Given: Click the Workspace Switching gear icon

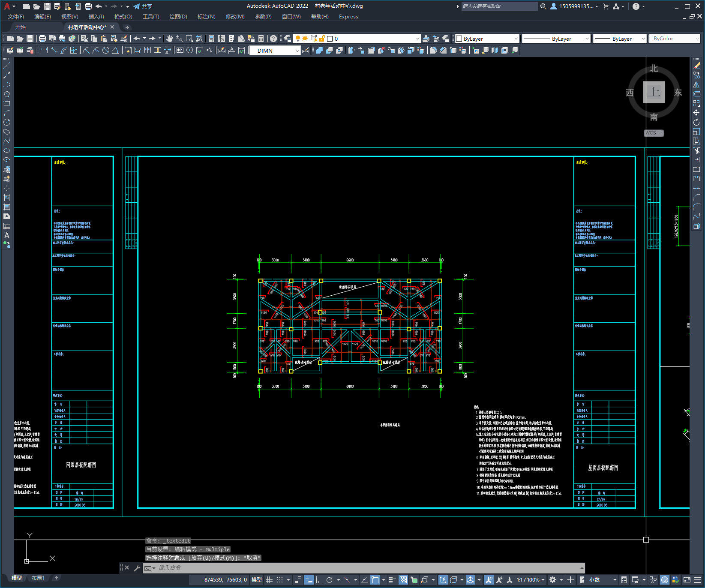Looking at the screenshot, I should click(x=553, y=580).
